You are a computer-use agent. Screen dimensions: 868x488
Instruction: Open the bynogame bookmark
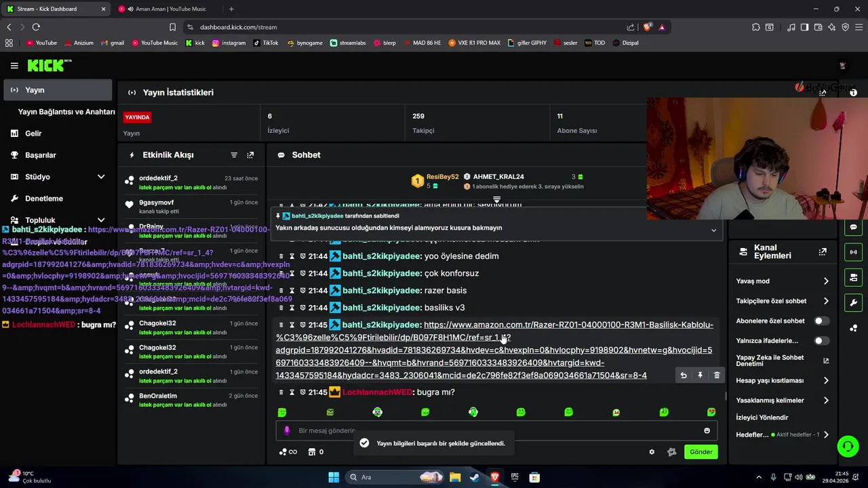304,43
